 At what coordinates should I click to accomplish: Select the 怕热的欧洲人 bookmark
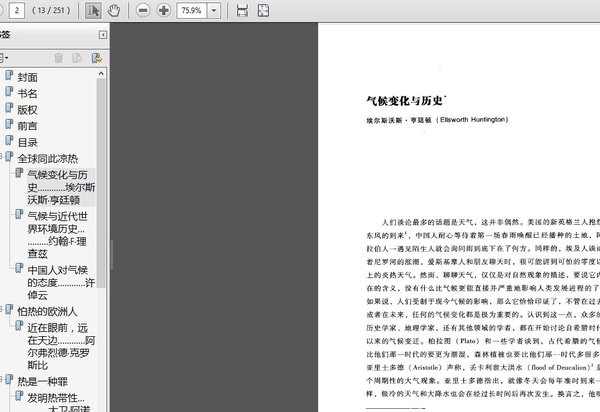[49, 311]
